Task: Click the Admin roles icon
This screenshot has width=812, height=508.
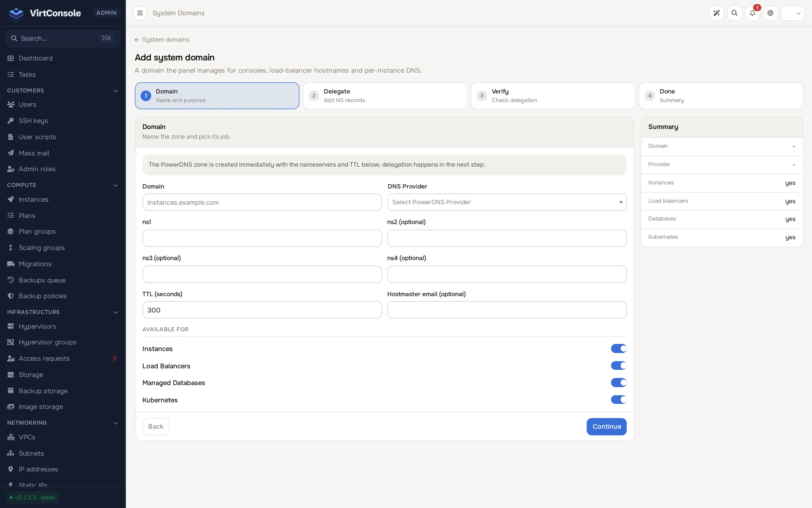Action: tap(11, 169)
